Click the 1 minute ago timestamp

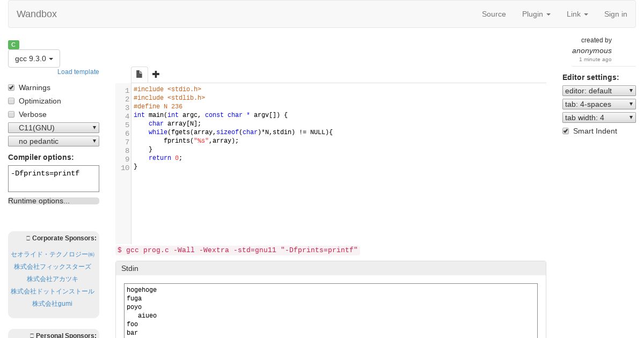(595, 60)
